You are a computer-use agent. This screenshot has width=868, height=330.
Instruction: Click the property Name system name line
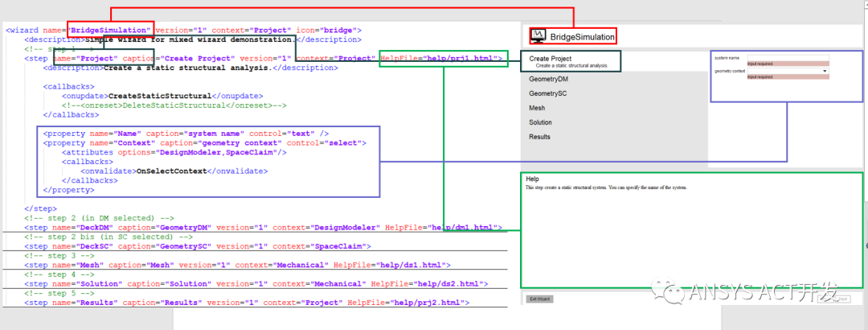[186, 134]
